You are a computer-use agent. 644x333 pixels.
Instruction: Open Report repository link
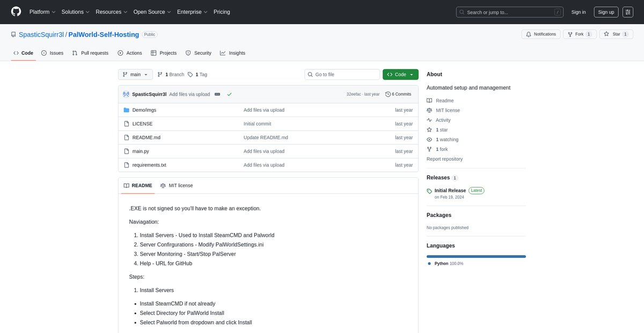pyautogui.click(x=444, y=159)
